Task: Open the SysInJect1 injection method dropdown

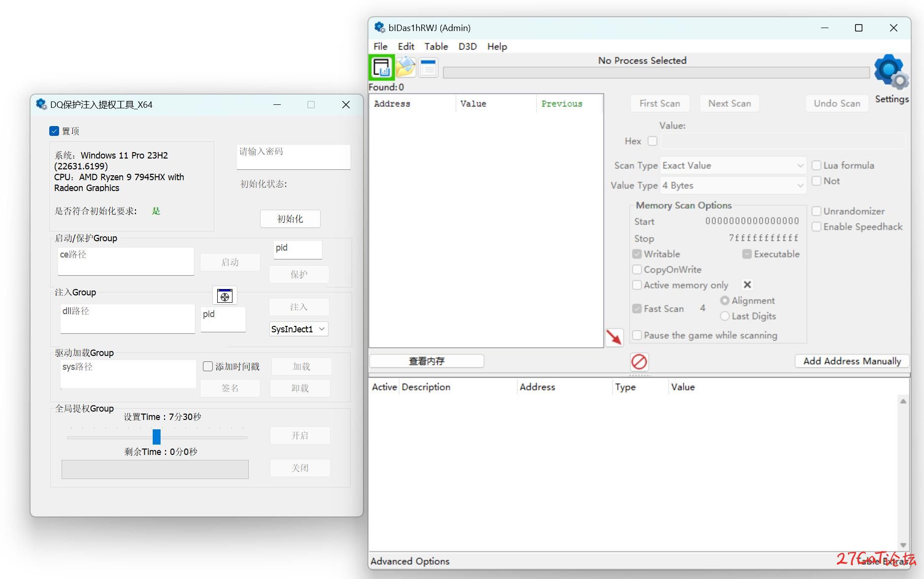Action: click(x=299, y=329)
